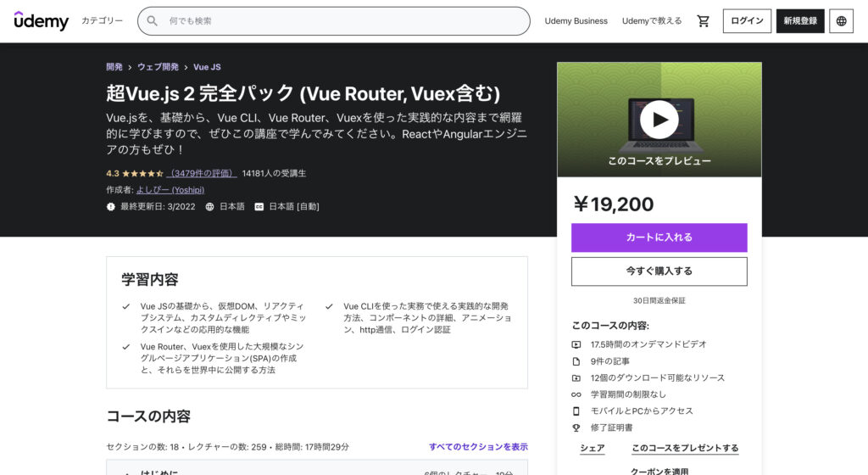
Task: Go to Vue JS breadcrumb
Action: tap(207, 67)
